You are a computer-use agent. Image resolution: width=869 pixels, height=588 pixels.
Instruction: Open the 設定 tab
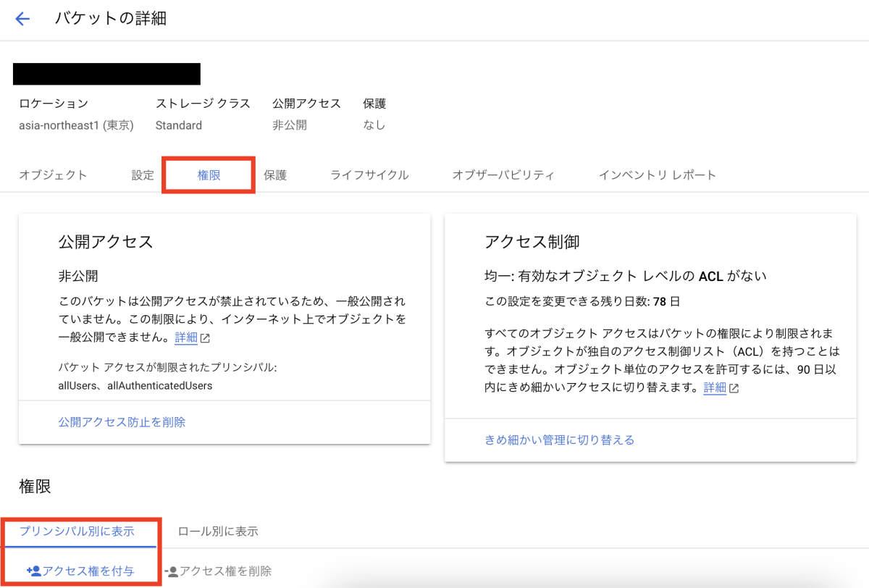pyautogui.click(x=143, y=175)
